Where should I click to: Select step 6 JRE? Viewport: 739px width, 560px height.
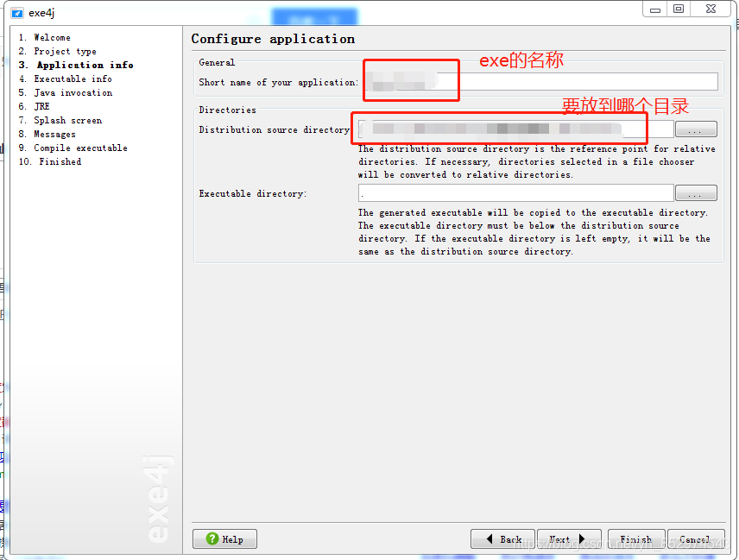[34, 106]
